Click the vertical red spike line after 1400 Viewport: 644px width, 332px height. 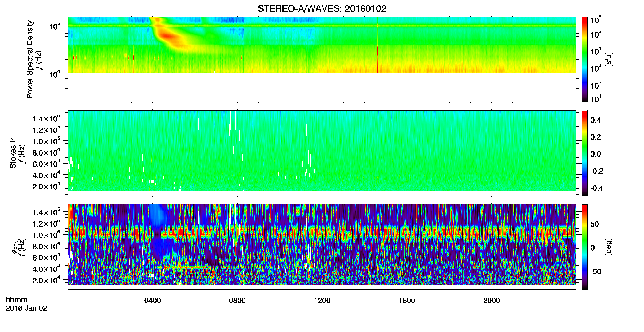click(x=377, y=45)
